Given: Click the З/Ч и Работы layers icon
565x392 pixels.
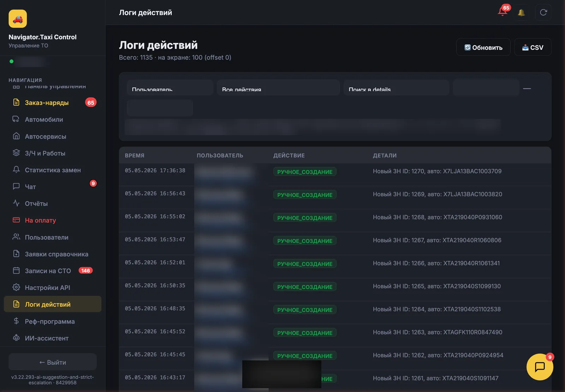Looking at the screenshot, I should coord(16,153).
